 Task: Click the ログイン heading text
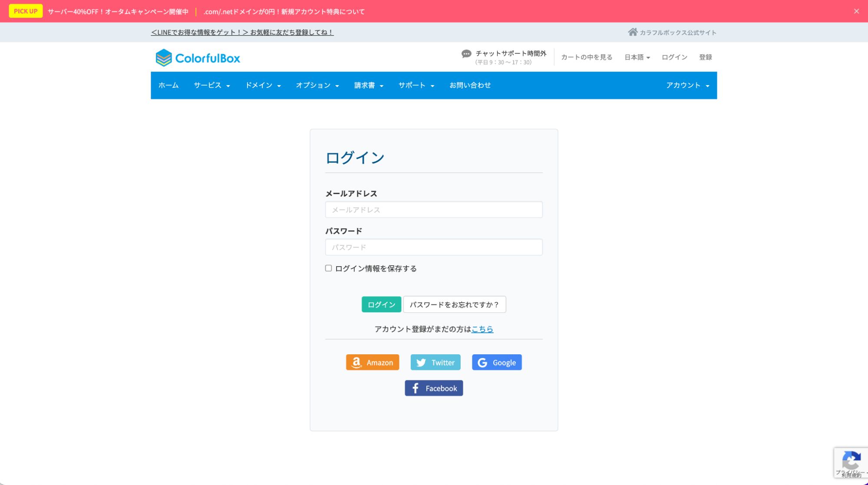coord(355,157)
